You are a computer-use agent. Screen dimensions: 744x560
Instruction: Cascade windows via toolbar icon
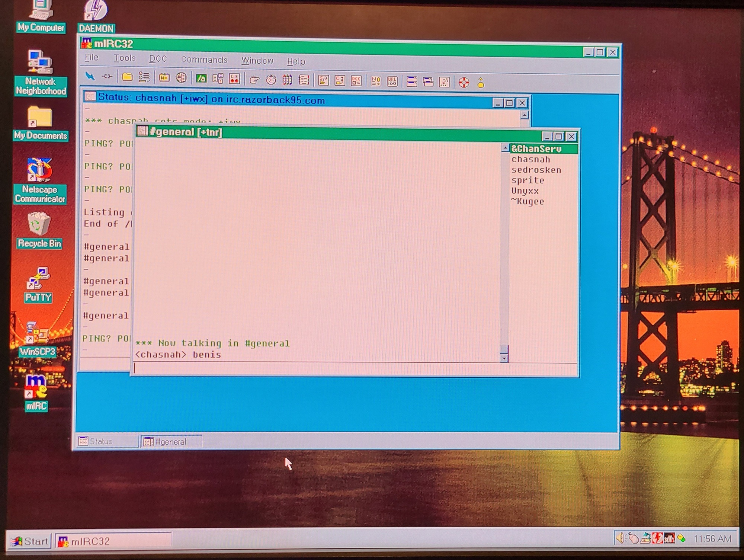428,82
